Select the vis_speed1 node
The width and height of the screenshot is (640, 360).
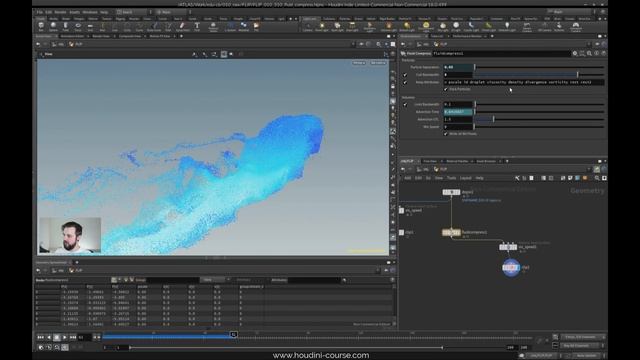click(x=508, y=247)
